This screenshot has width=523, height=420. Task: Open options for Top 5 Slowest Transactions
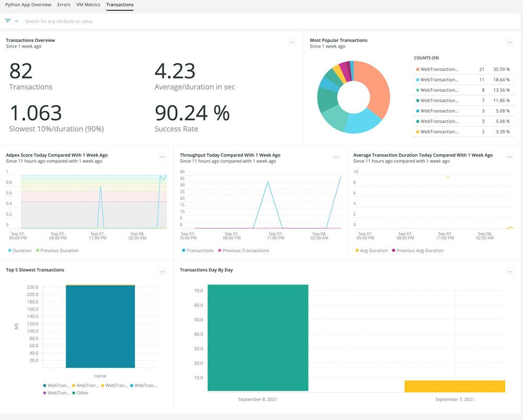point(163,271)
